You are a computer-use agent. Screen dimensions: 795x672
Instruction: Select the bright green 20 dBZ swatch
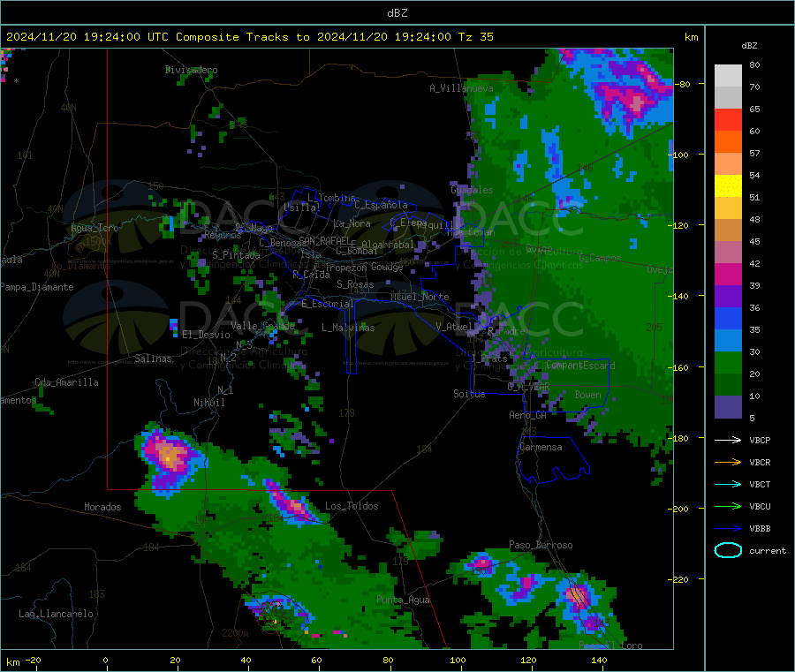tap(728, 362)
